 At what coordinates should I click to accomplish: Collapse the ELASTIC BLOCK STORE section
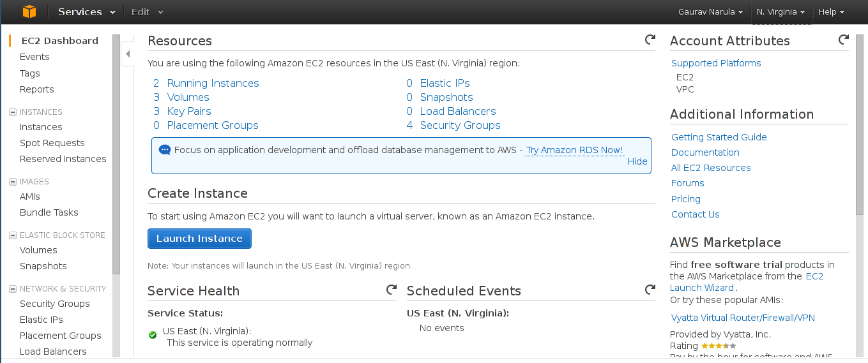tap(13, 235)
